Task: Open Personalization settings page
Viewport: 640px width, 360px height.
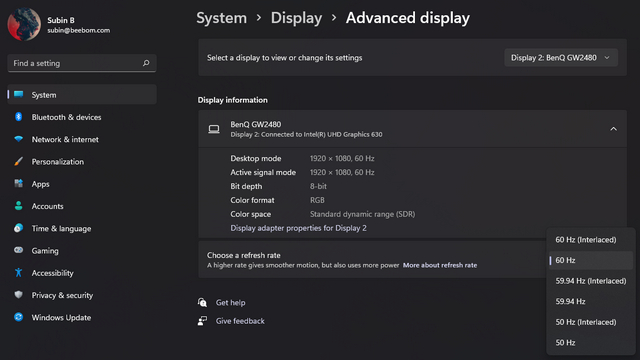Action: [x=82, y=161]
